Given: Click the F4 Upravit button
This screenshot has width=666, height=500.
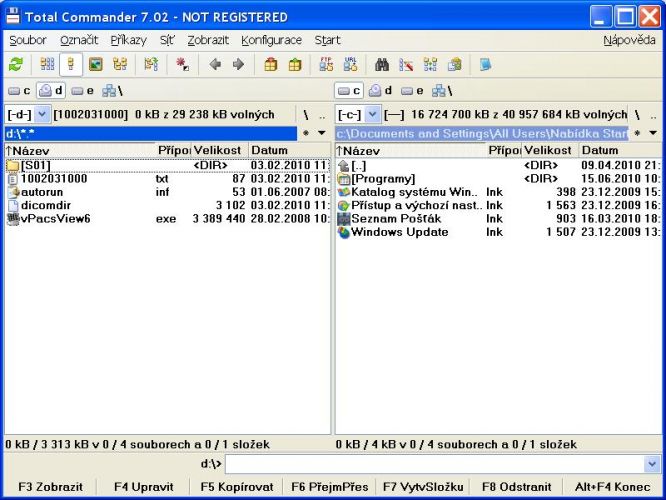Looking at the screenshot, I should coord(144,487).
